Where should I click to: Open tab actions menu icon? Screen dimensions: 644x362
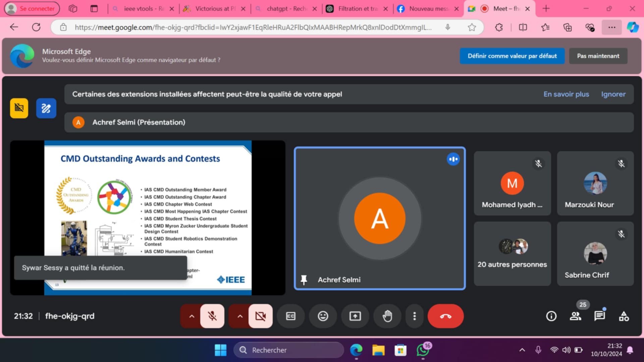coord(94,9)
